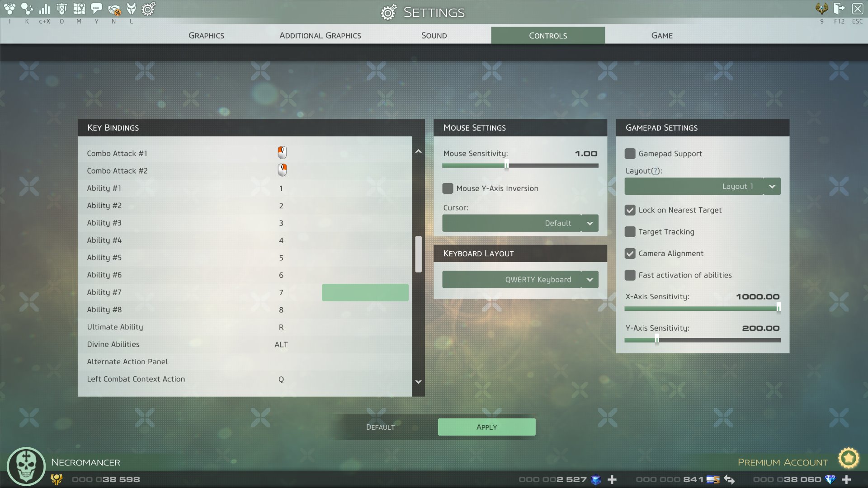Screen dimensions: 868x488
Task: Click the Q binding for Left Combat Context Action
Action: coord(281,380)
